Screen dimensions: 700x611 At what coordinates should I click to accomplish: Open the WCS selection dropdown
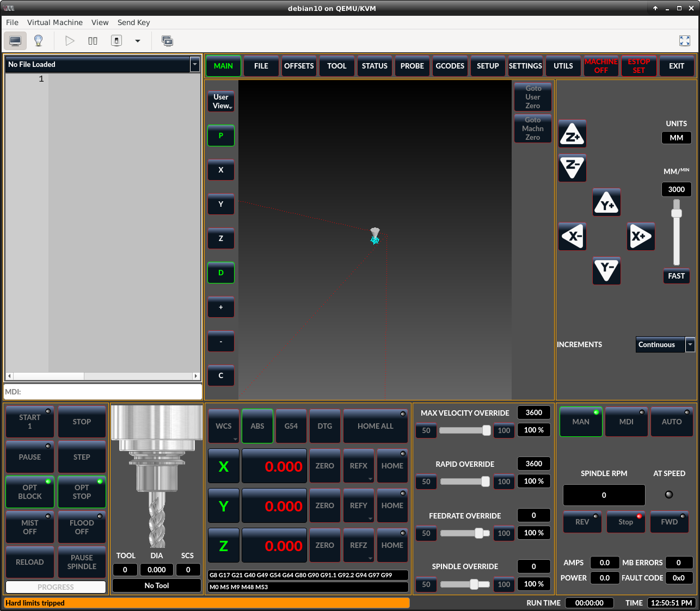coord(224,426)
